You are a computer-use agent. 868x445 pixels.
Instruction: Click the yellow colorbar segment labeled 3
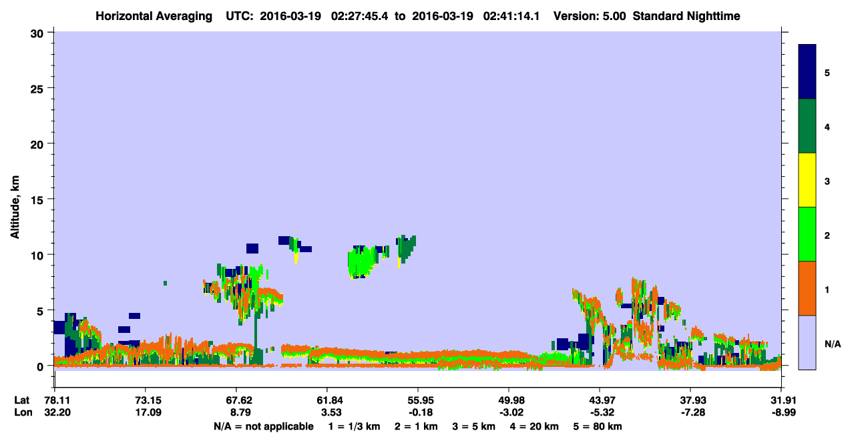click(807, 180)
